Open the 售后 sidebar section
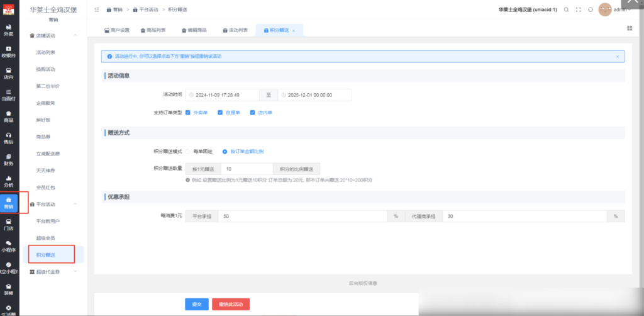 [9, 138]
